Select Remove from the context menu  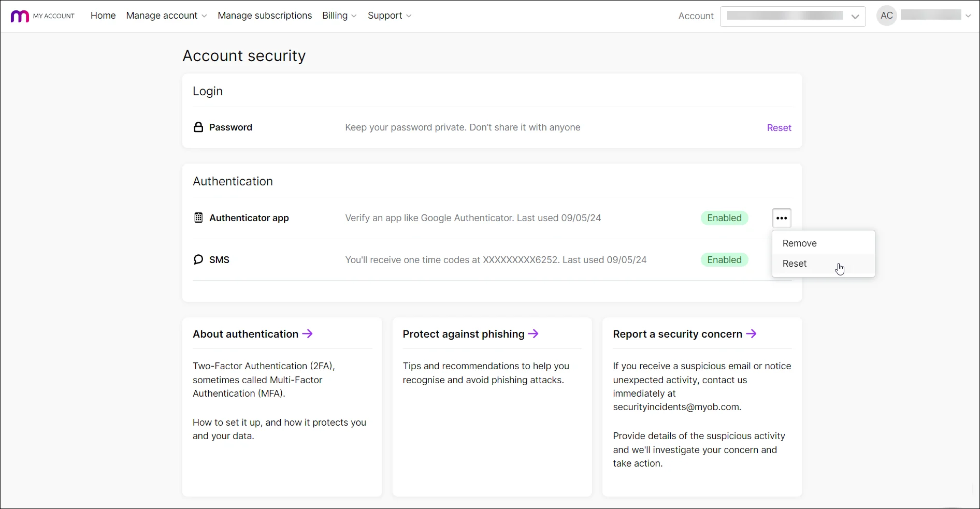click(x=800, y=243)
